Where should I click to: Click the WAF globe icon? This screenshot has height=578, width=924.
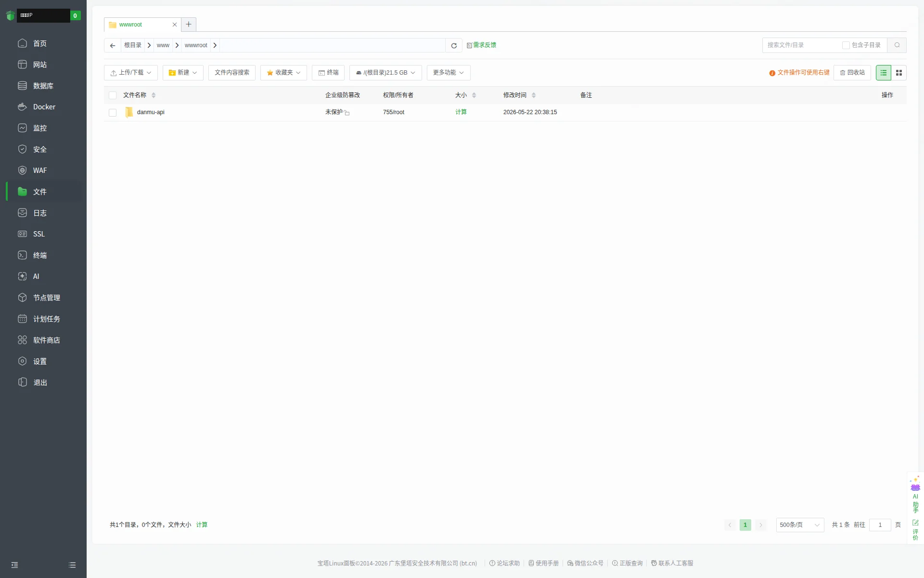[x=22, y=170]
